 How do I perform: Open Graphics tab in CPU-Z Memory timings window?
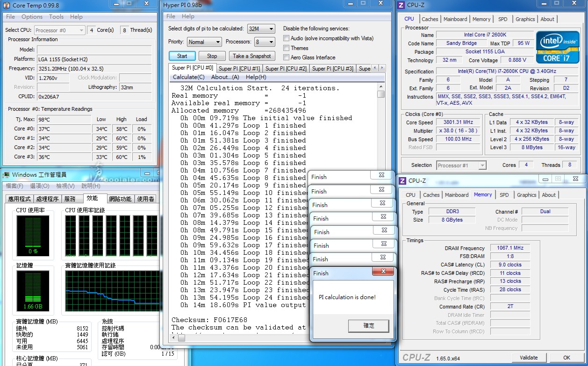pyautogui.click(x=527, y=195)
